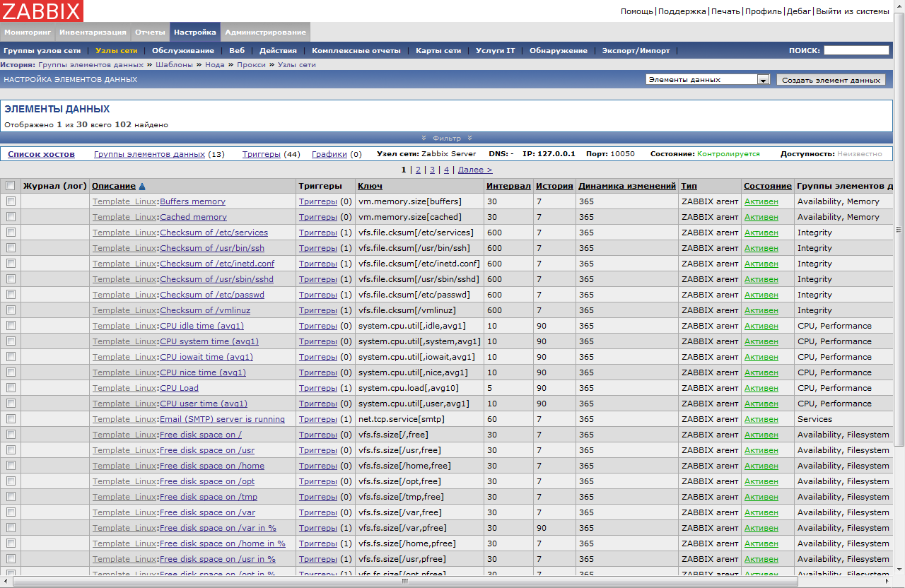Select checkbox for Email (SMTP) server is running
The image size is (905, 588).
[11, 419]
